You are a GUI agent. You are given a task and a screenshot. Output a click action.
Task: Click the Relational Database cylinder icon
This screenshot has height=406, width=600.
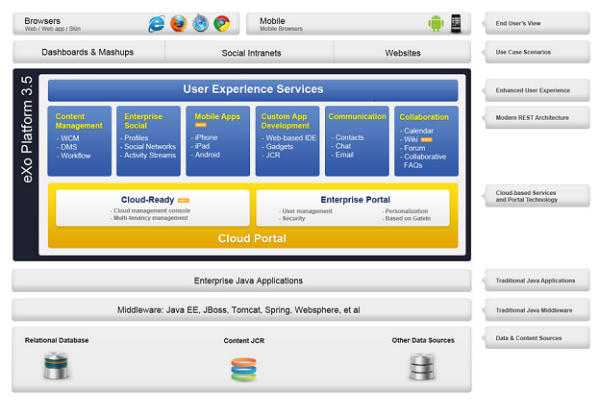56,367
